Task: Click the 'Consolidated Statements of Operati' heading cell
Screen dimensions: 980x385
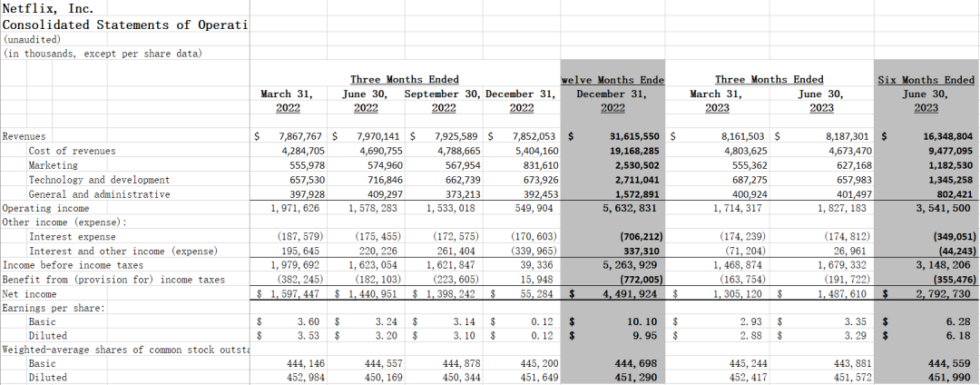Action: [x=125, y=25]
